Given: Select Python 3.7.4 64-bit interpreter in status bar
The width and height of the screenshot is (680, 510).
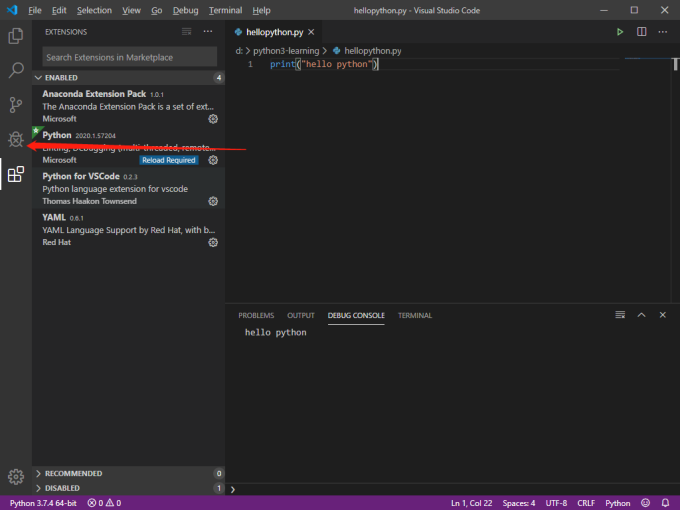Looking at the screenshot, I should 43,503.
